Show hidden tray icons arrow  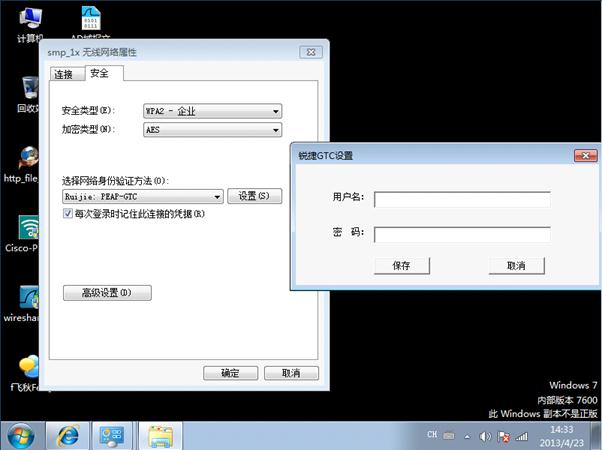point(467,437)
